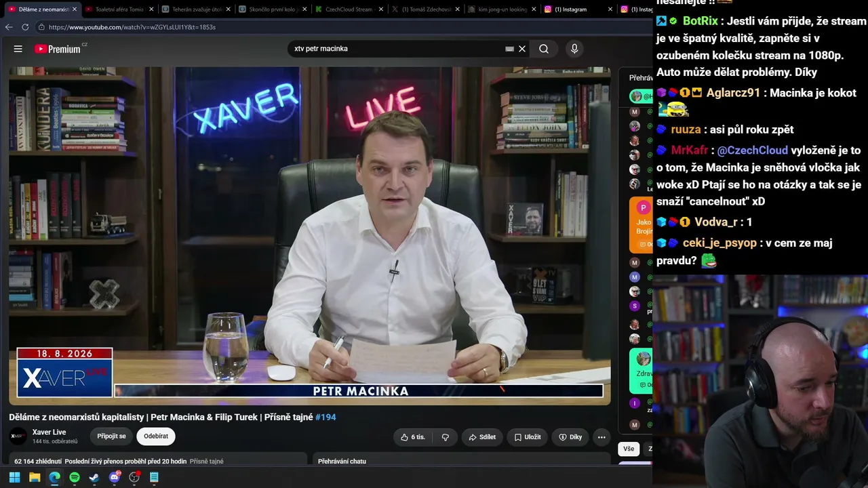The width and height of the screenshot is (868, 488).
Task: Save video with Uložit button
Action: (x=527, y=437)
